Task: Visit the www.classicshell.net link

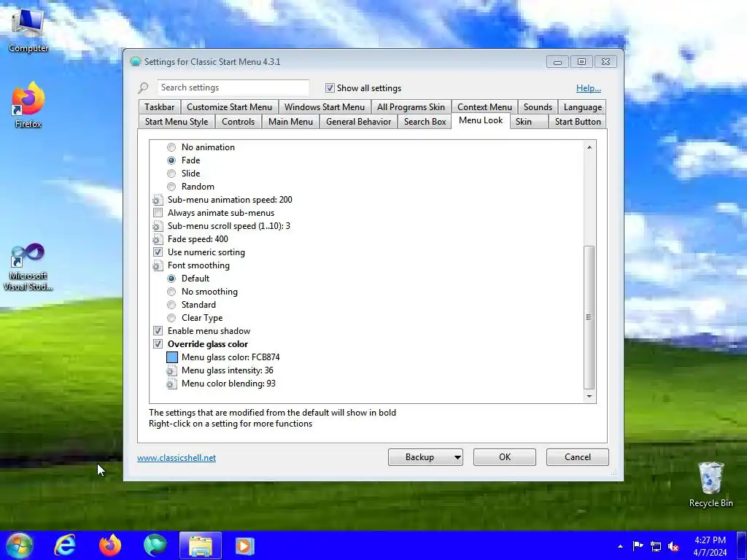Action: click(177, 458)
